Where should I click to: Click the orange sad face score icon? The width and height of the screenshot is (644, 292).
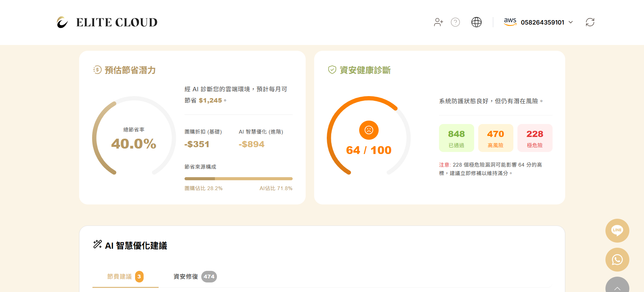tap(369, 130)
